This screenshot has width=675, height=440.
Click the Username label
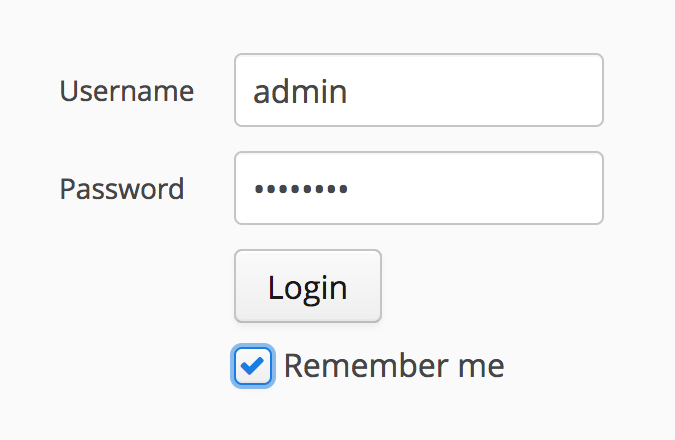(x=126, y=91)
